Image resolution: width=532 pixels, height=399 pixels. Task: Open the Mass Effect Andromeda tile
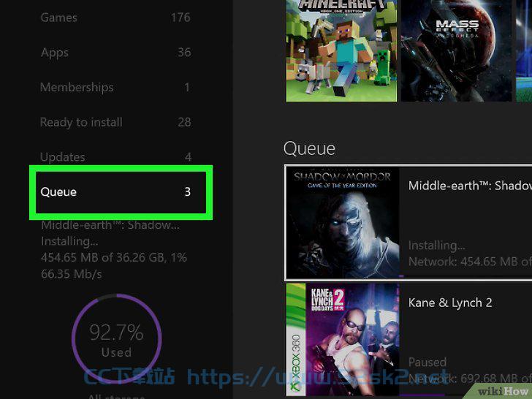coord(456,51)
